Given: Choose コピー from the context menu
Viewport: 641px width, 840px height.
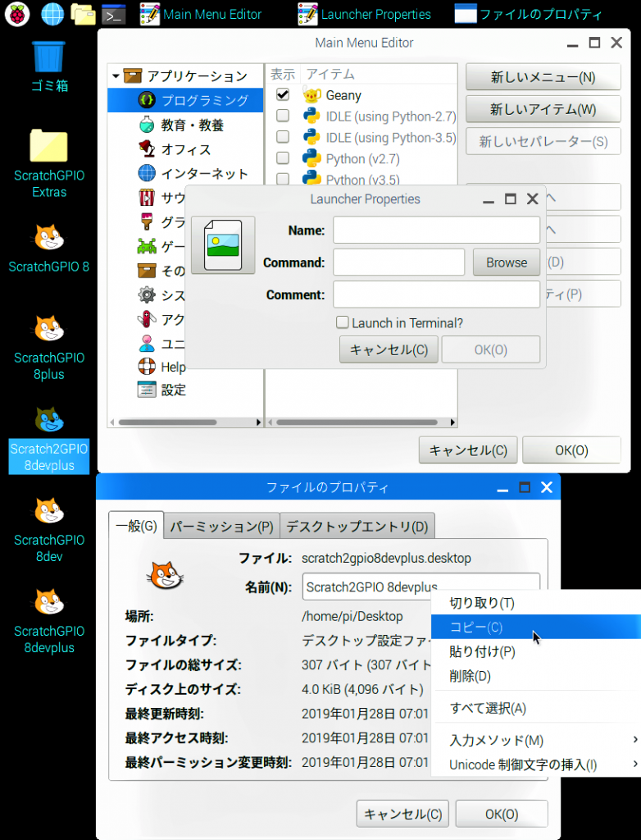Looking at the screenshot, I should 476,628.
